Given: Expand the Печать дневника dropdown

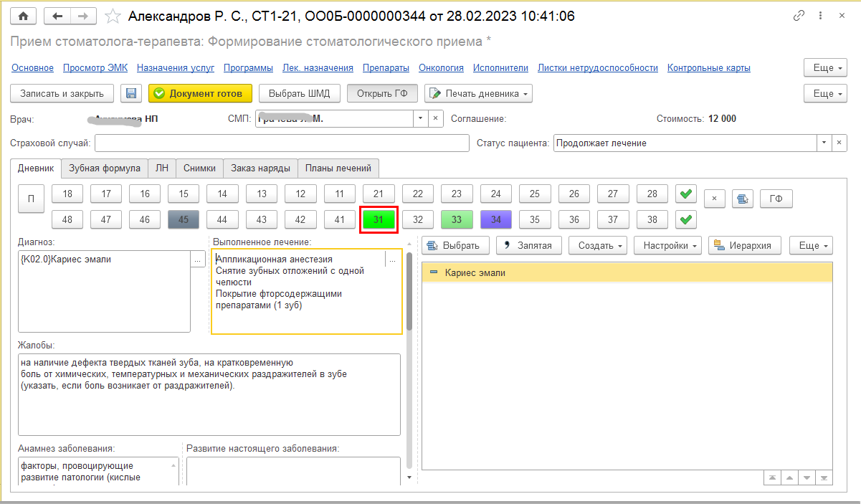Looking at the screenshot, I should [526, 93].
